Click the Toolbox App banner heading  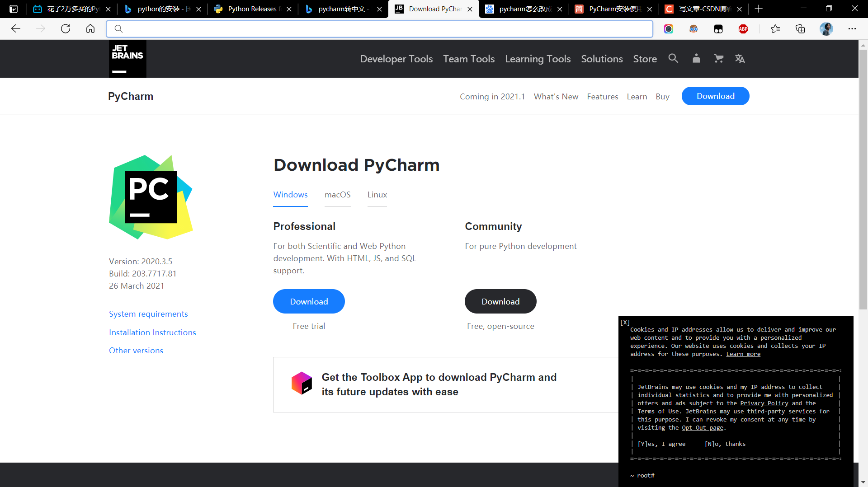pos(439,384)
